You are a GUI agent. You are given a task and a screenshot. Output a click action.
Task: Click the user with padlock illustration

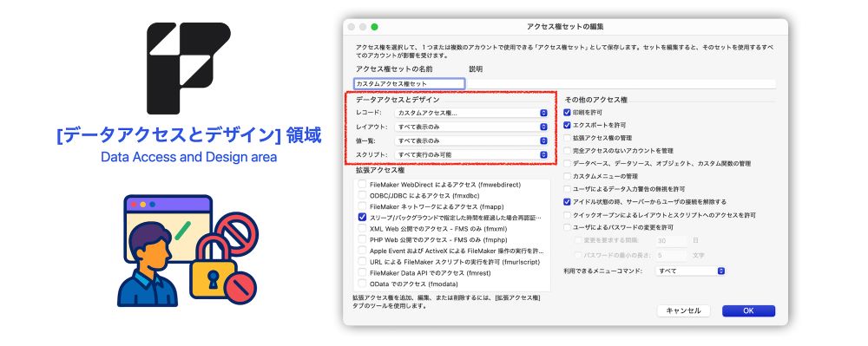[x=187, y=251]
